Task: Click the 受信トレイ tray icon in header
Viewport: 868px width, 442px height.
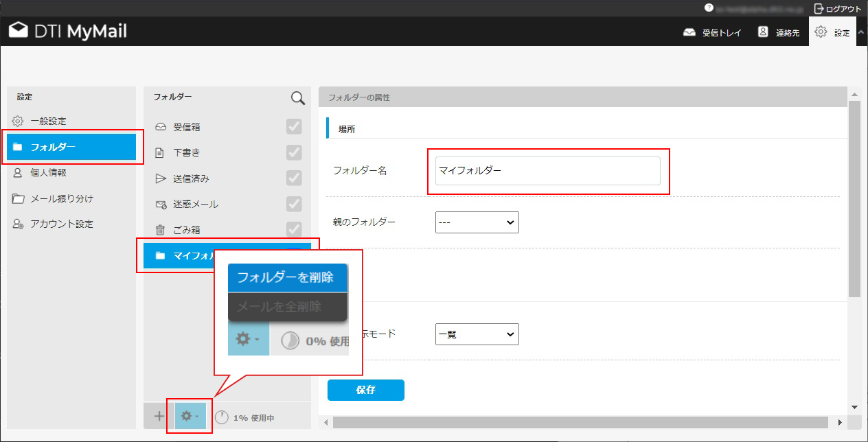Action: point(689,32)
